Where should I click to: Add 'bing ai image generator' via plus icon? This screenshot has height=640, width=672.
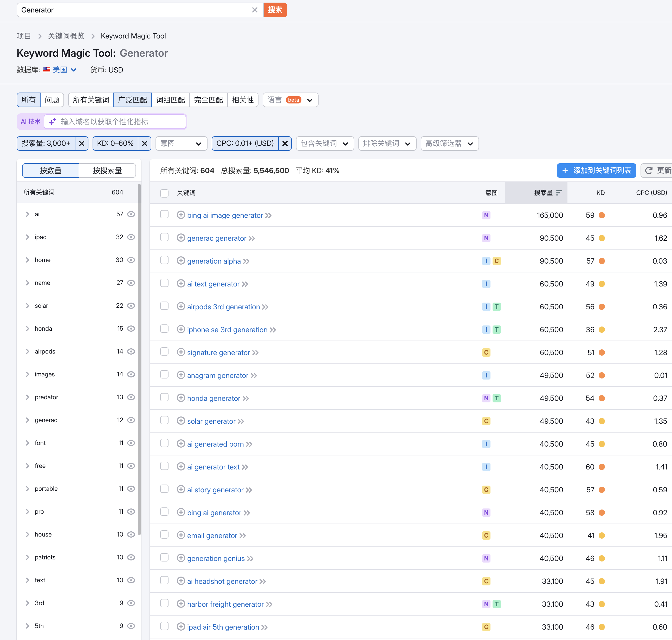181,215
